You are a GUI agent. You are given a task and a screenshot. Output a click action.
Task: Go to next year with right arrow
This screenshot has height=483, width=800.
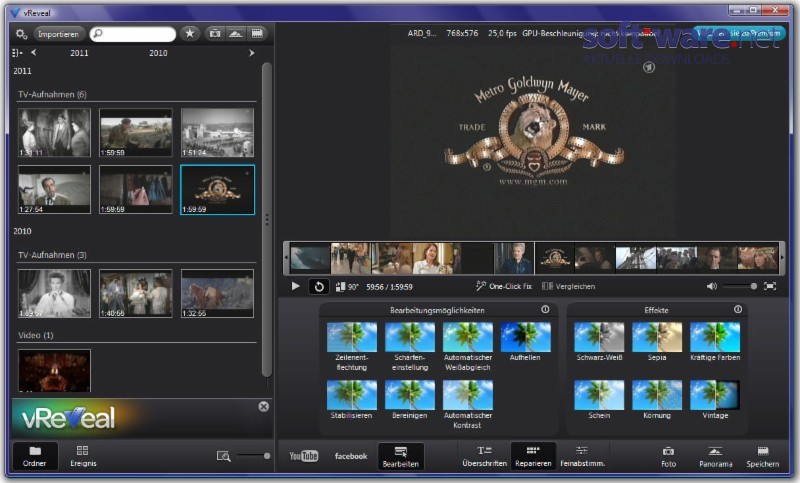coord(251,53)
